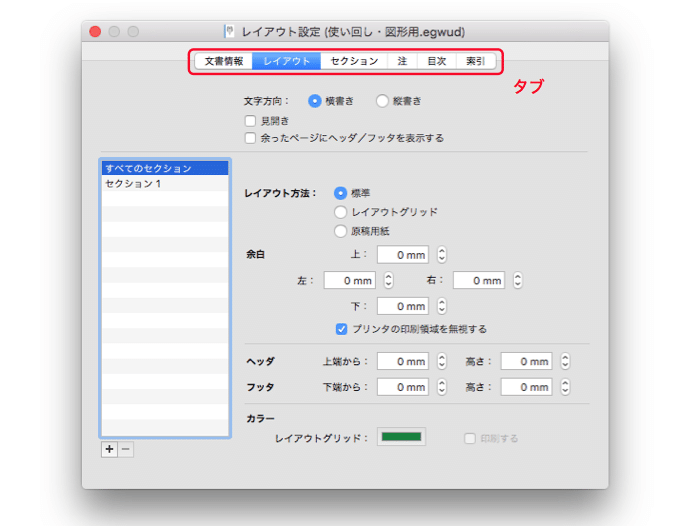The height and width of the screenshot is (529, 677).
Task: Select セクション 1 in the list
Action: 165,184
